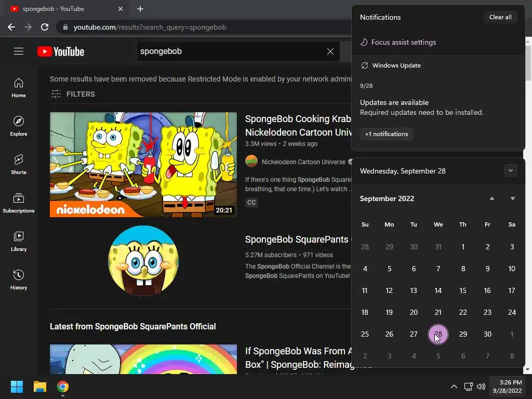
Task: Close the spongebob YouTube tab
Action: tap(121, 9)
